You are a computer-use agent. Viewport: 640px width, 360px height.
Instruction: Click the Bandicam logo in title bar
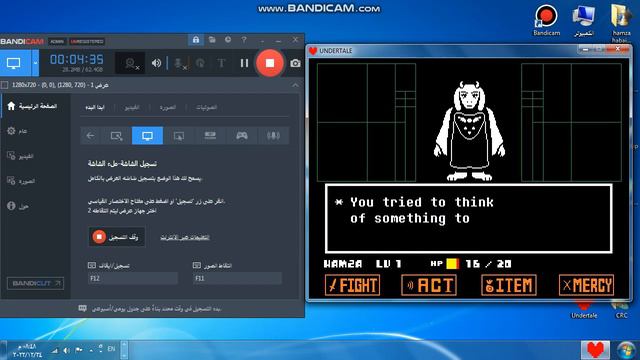[x=22, y=42]
